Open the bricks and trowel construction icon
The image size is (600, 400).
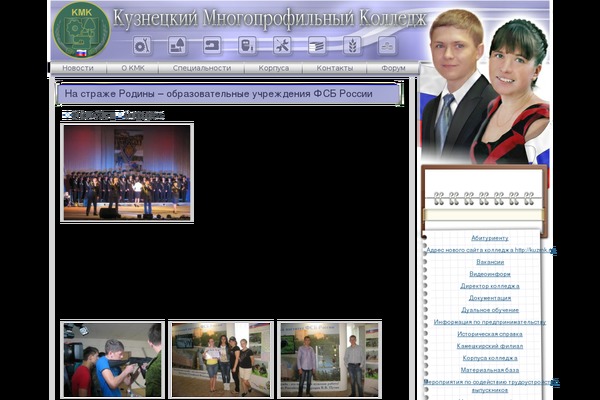click(x=177, y=46)
